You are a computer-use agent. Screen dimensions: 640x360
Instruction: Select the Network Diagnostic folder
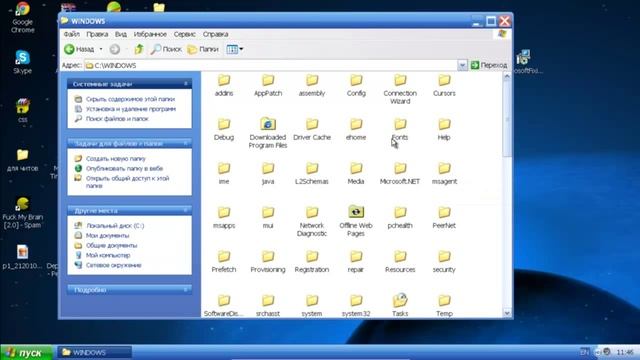(312, 221)
